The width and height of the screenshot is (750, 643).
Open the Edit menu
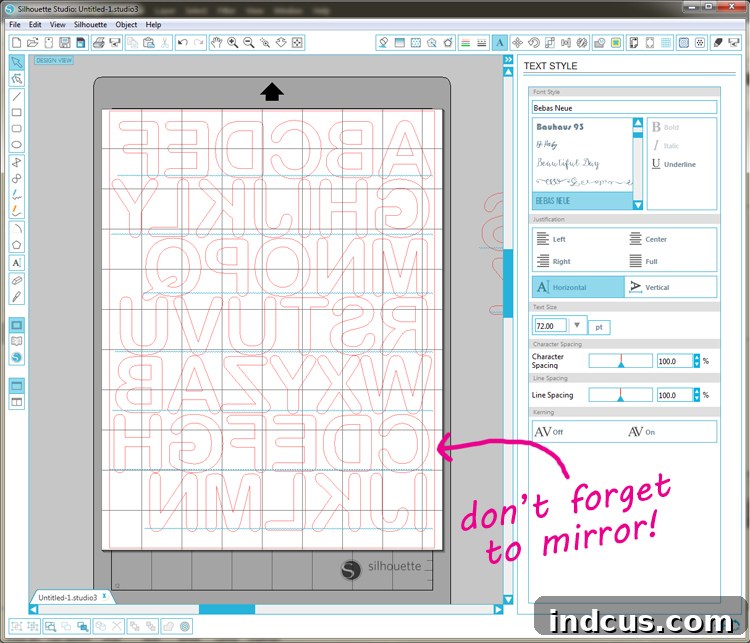(x=35, y=24)
